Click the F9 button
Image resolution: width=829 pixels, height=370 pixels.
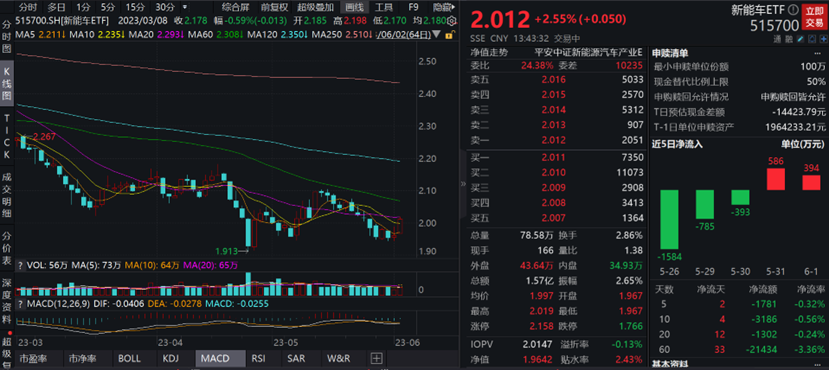click(x=413, y=7)
